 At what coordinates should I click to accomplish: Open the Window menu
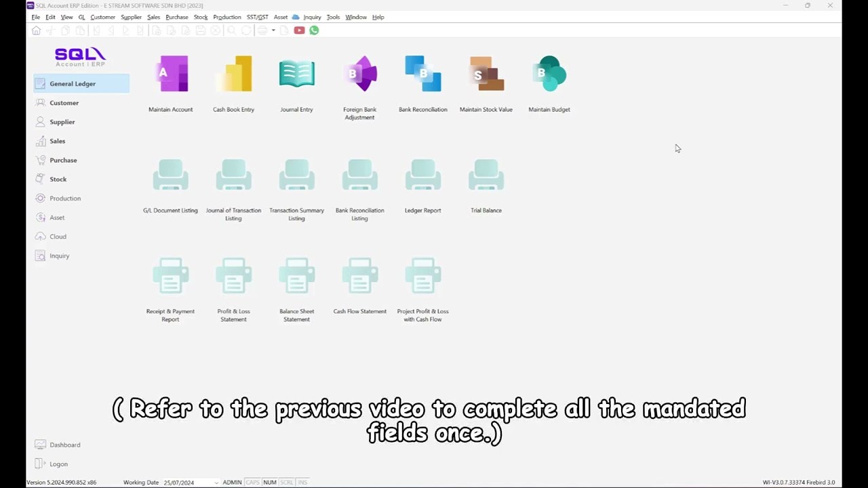pos(356,17)
